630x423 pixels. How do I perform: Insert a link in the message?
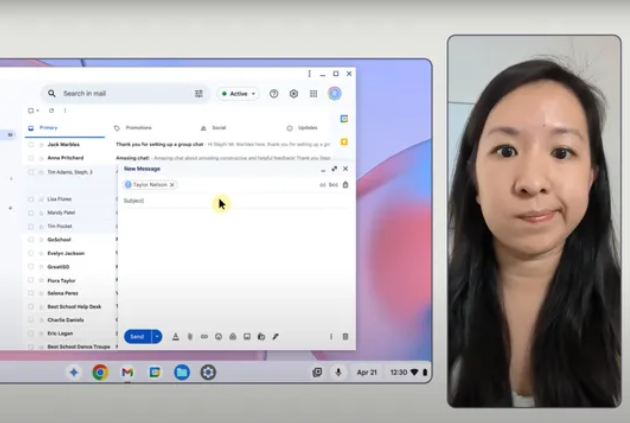[204, 337]
